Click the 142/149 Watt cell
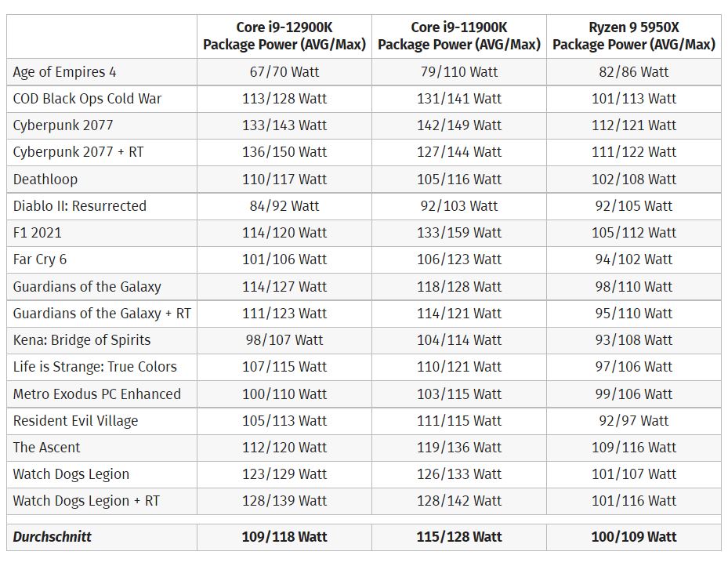 [x=459, y=125]
